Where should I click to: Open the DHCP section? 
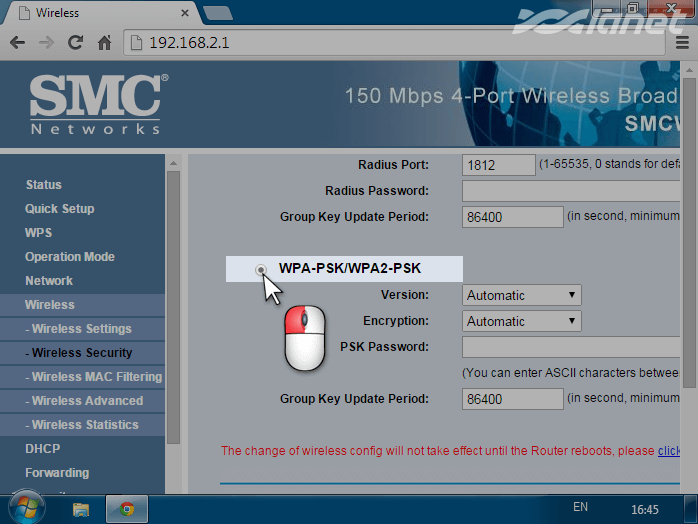click(43, 449)
